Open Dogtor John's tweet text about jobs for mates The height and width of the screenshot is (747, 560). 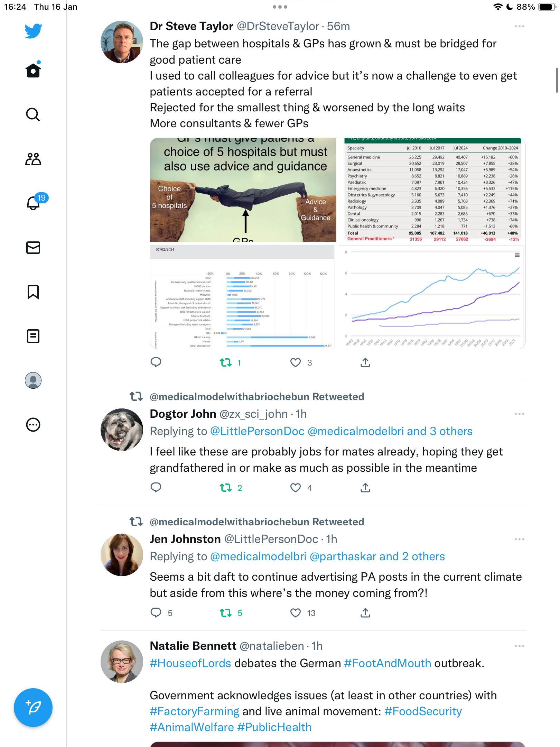326,460
